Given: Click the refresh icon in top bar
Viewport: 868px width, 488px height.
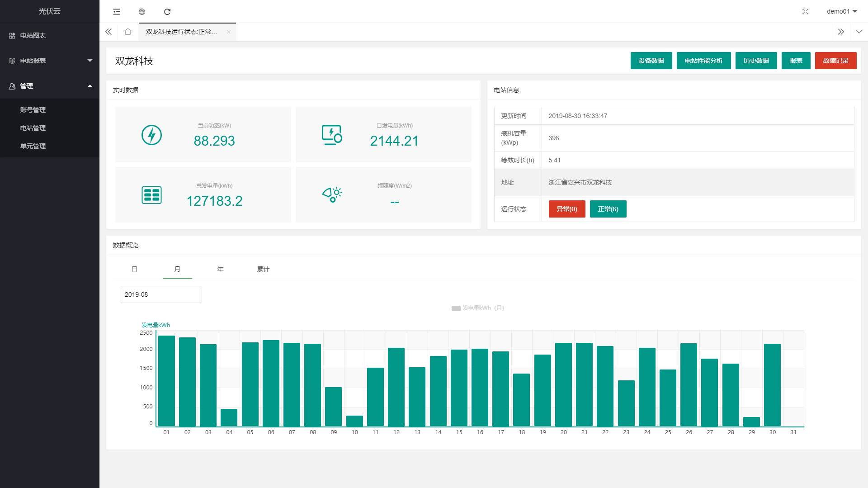Looking at the screenshot, I should 167,12.
